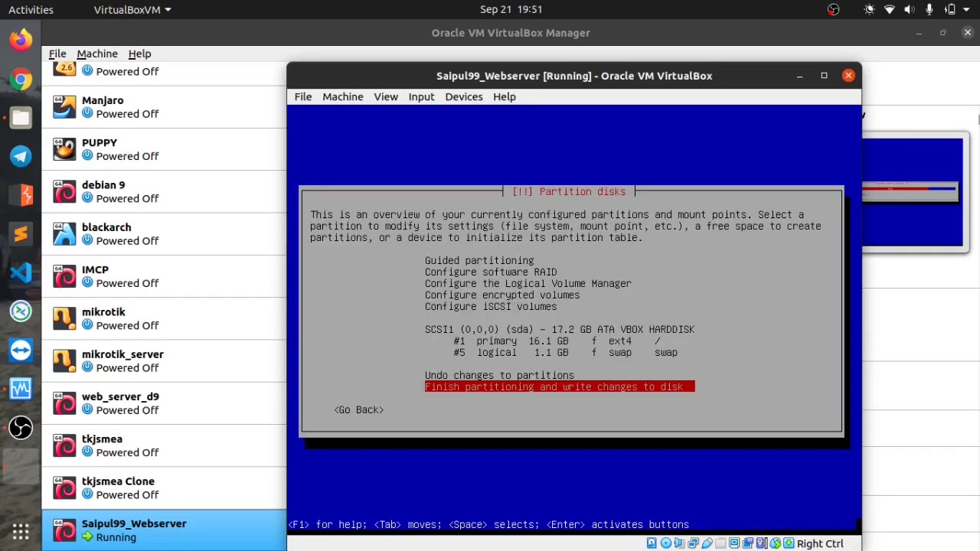The width and height of the screenshot is (980, 551).
Task: Open the VirtualBoxVM app menu dropdown
Action: [x=132, y=9]
